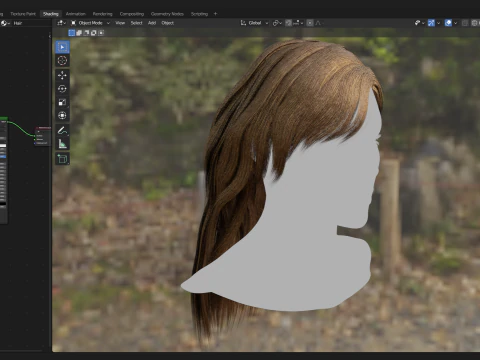This screenshot has height=360, width=480.
Task: Open snapping options dropdown
Action: (x=298, y=23)
